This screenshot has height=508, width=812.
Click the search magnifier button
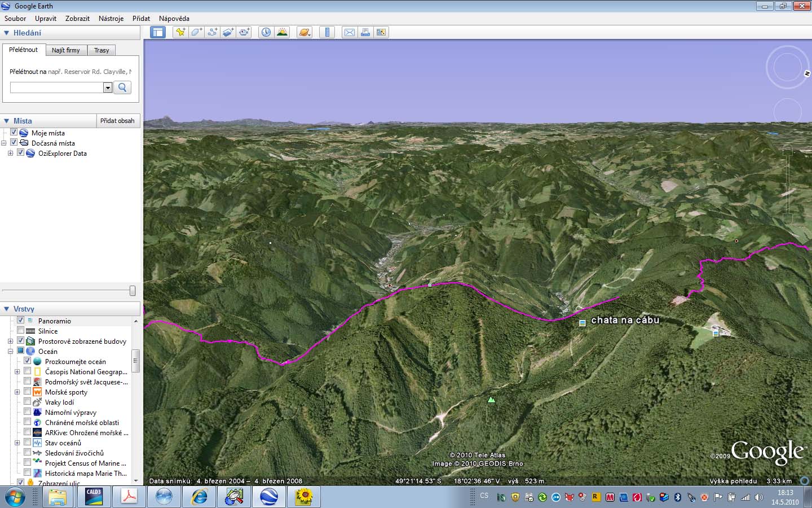[122, 87]
